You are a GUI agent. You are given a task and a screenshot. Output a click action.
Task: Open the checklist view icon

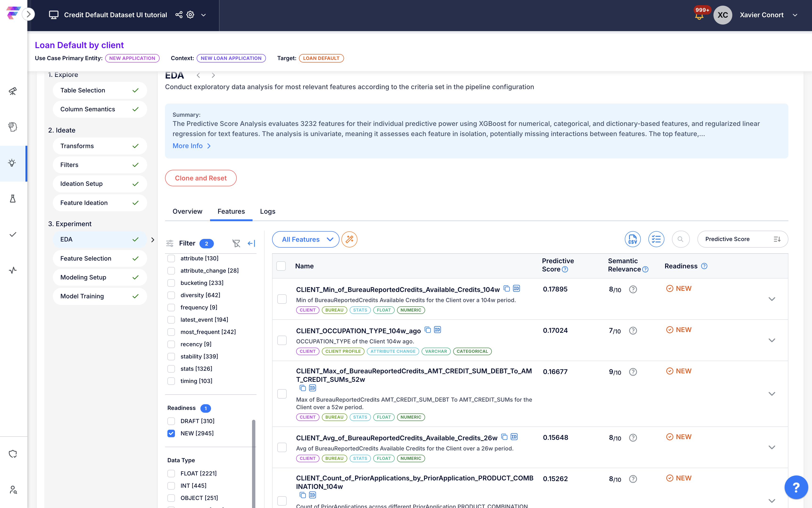point(656,239)
